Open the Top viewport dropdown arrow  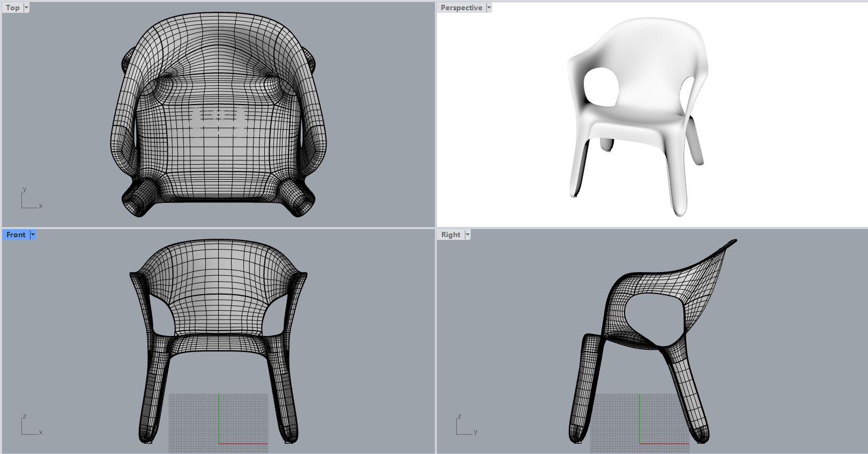click(x=26, y=8)
